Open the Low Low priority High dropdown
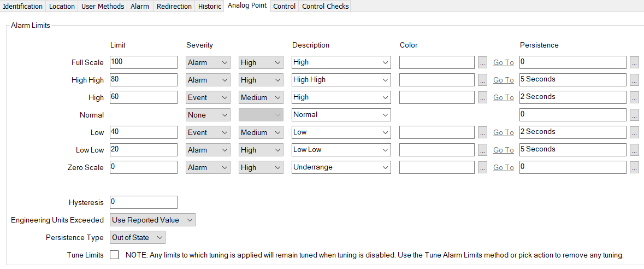Screen dimensions: 644x269 261,150
